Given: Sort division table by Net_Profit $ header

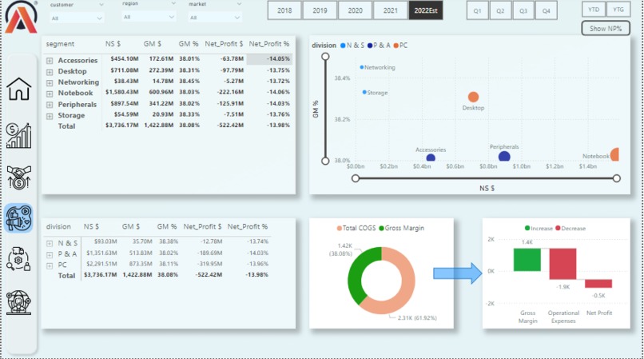Looking at the screenshot, I should (202, 226).
